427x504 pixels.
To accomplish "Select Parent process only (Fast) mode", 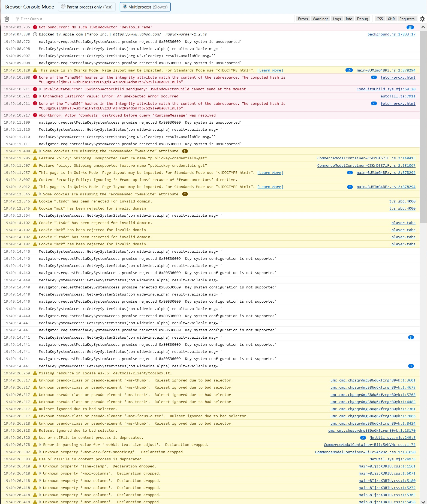I will coord(87,7).
